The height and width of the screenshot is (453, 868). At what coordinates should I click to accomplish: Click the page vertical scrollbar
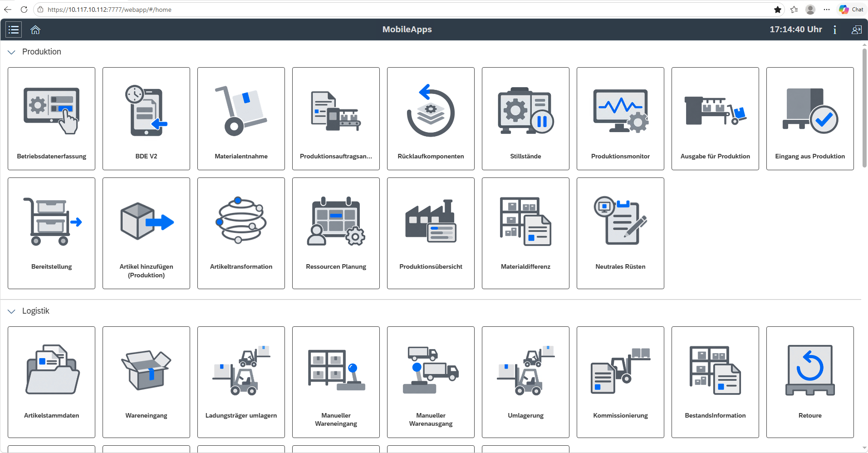pos(864,108)
